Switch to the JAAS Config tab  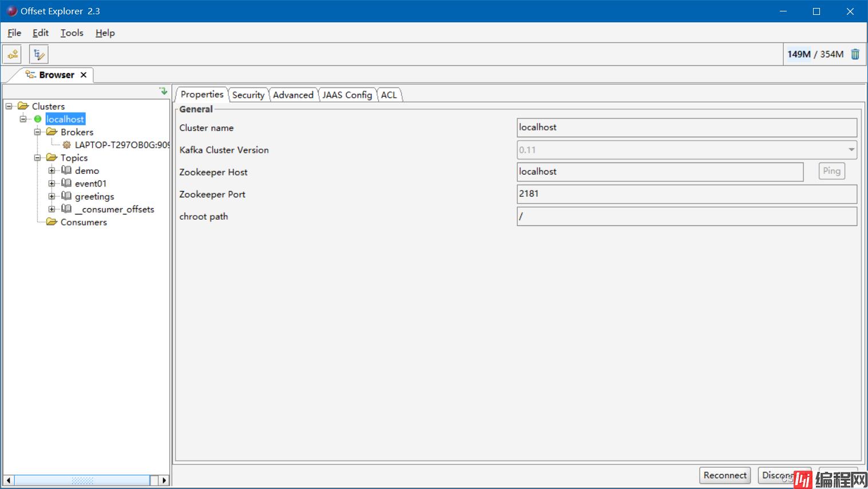coord(347,95)
